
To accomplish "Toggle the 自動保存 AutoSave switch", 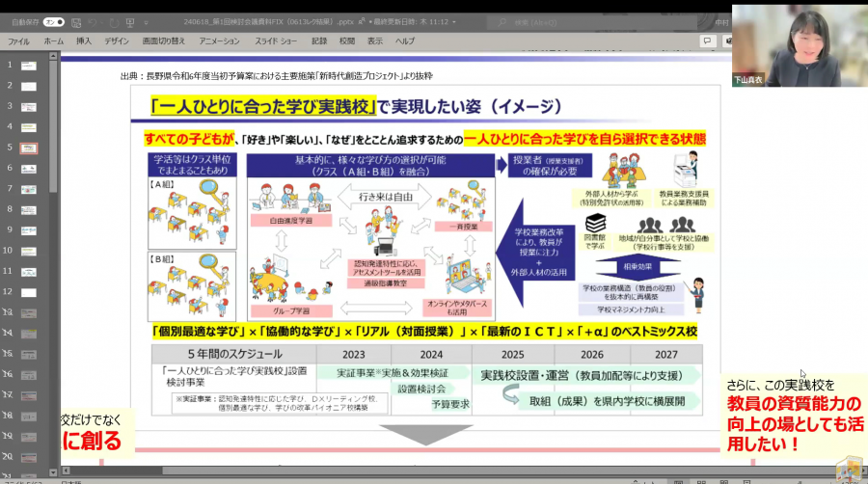I will tap(54, 22).
